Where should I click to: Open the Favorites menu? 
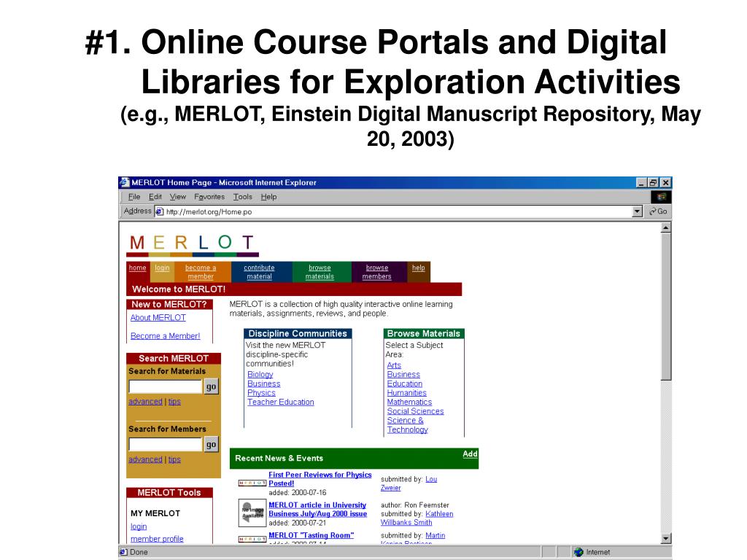coord(209,197)
